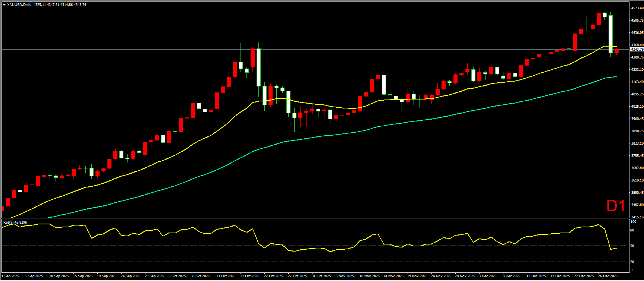Select the last small red candle
Viewport: 644px width, 281px height.
pos(617,51)
